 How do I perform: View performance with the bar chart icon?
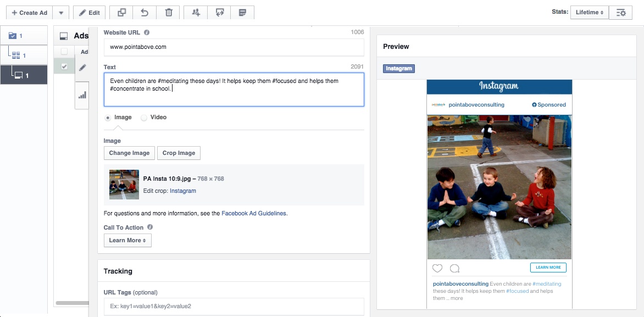(x=81, y=95)
